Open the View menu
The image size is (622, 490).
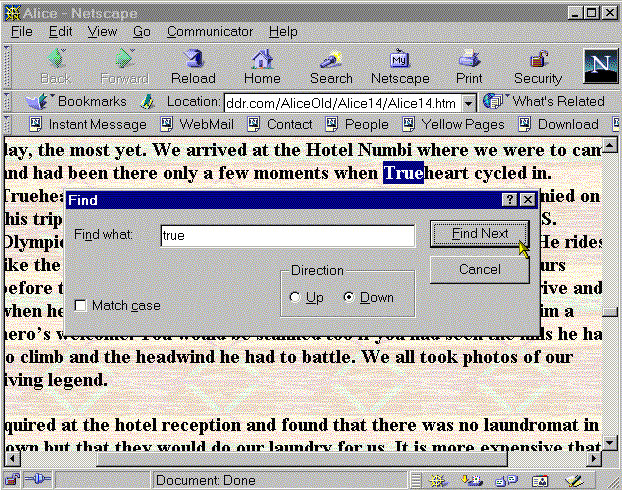point(102,32)
